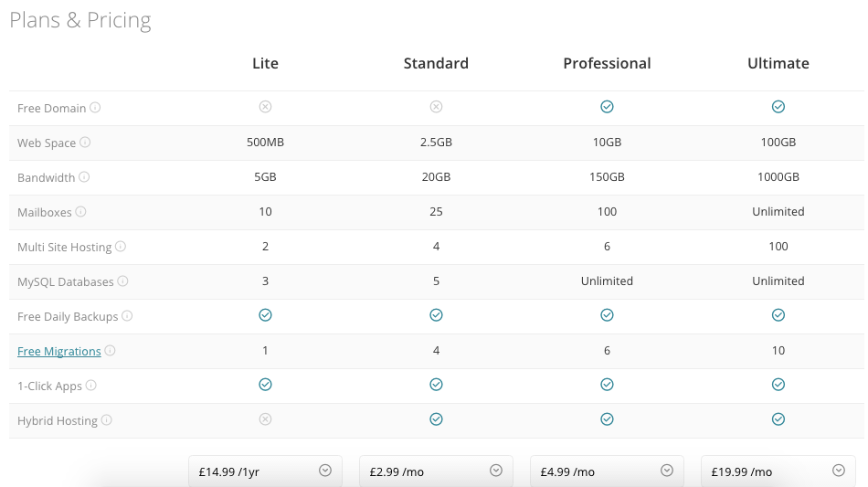The height and width of the screenshot is (487, 868).
Task: Click the info icon beside Multi Site Hosting
Action: 121,247
